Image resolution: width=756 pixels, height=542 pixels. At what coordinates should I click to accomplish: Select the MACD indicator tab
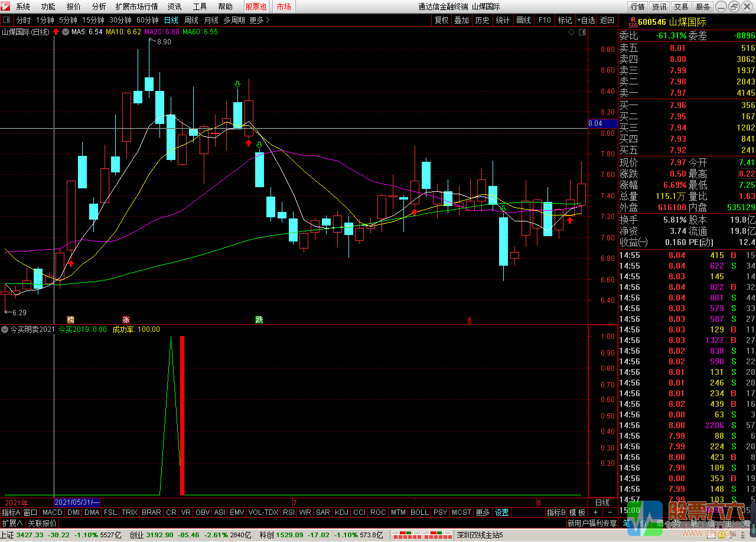(x=52, y=512)
